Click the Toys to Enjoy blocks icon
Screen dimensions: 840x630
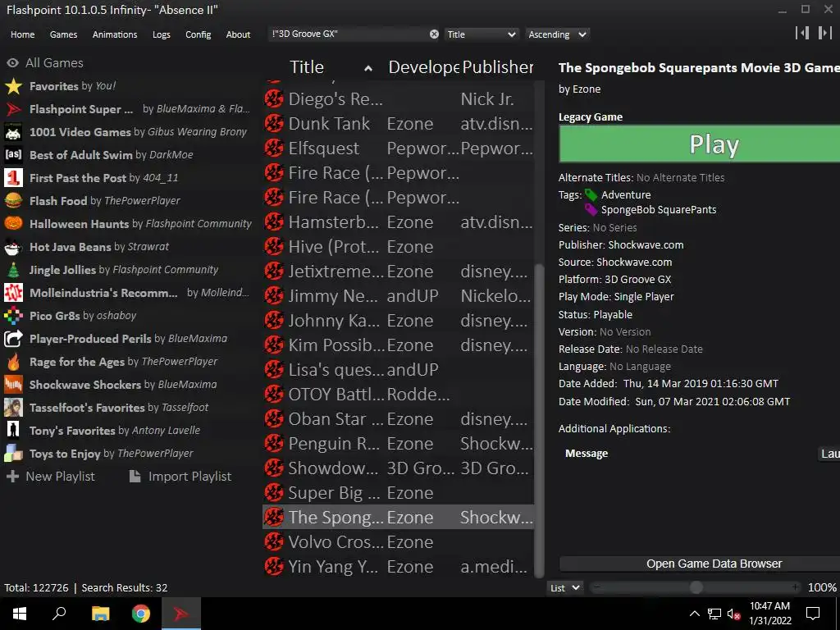tap(13, 453)
